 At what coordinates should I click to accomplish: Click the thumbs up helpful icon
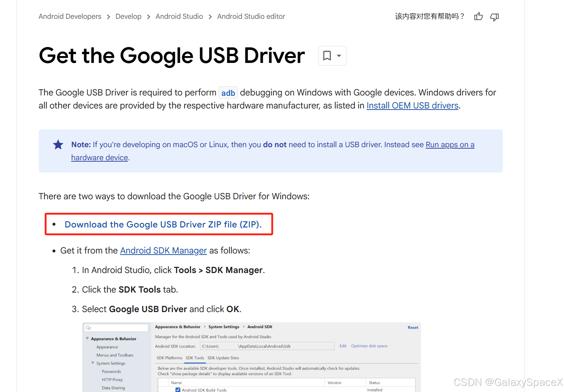(478, 16)
